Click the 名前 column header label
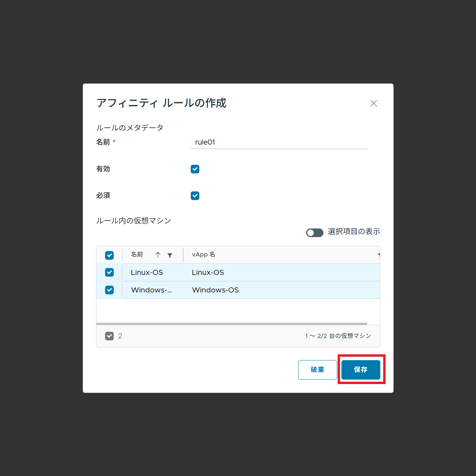 click(137, 255)
